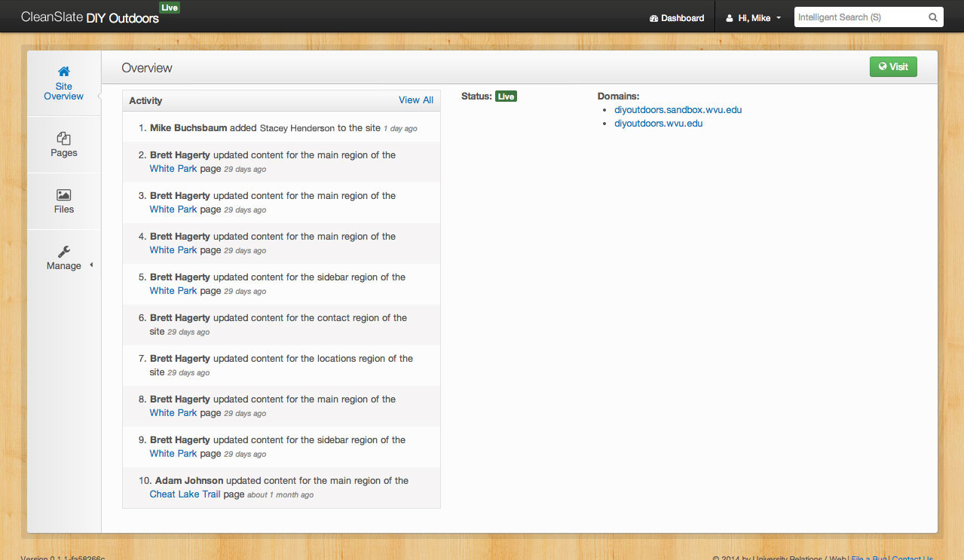Screen dimensions: 964x560
Task: Click the CleanSlate DIY Outdoors logo
Action: (90, 18)
